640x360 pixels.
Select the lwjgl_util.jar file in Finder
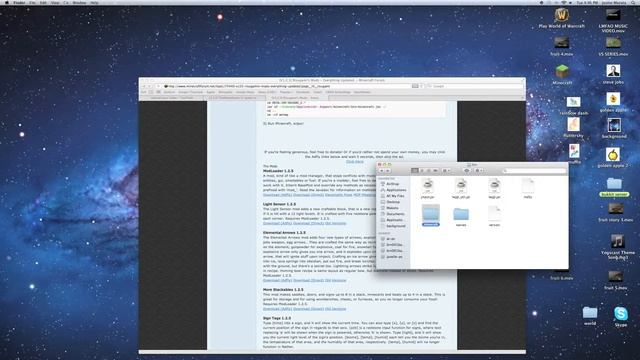point(461,186)
